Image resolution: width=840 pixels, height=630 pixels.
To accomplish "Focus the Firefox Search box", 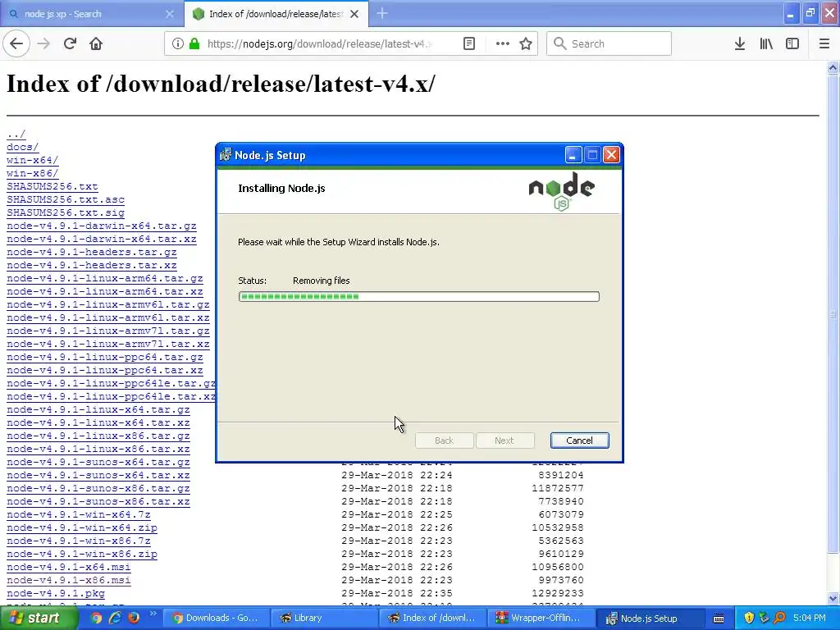I will (x=609, y=43).
